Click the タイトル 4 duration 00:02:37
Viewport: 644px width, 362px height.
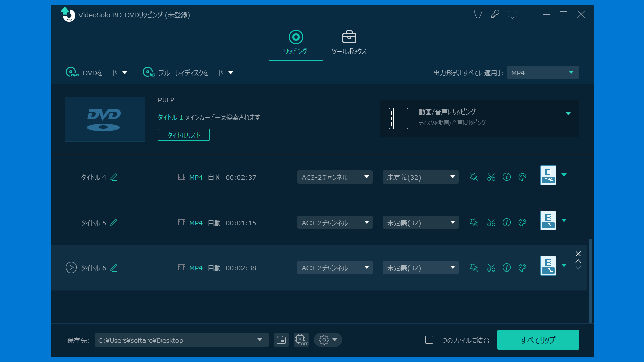coord(241,177)
